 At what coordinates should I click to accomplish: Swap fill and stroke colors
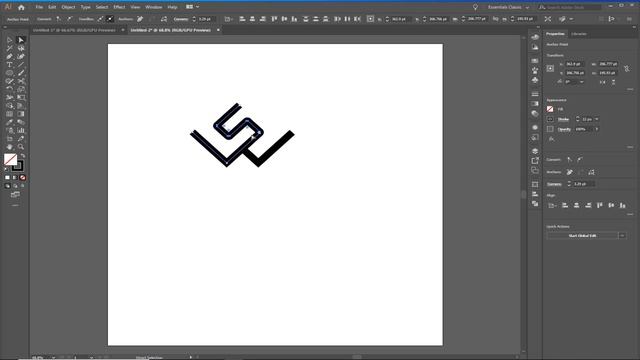tap(23, 156)
